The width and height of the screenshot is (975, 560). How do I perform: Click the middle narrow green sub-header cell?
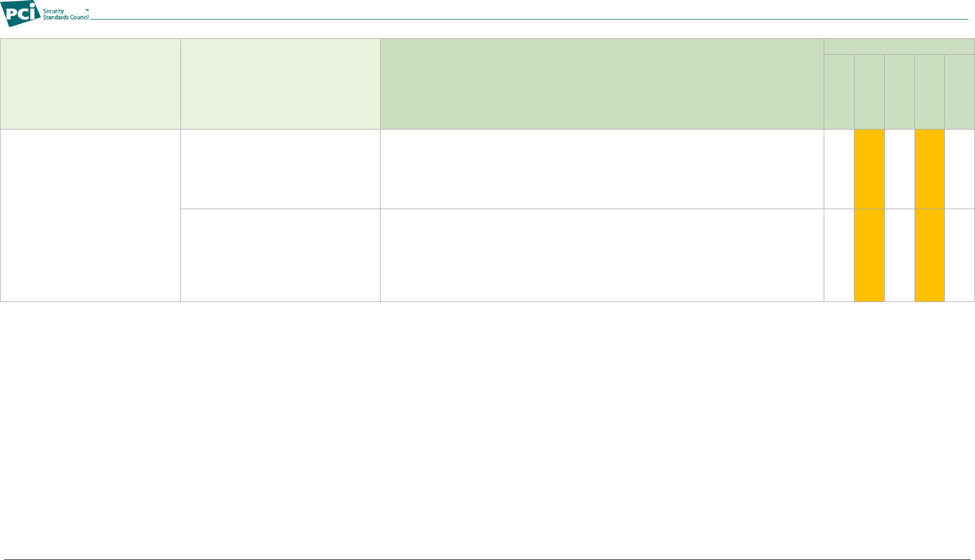pos(899,92)
